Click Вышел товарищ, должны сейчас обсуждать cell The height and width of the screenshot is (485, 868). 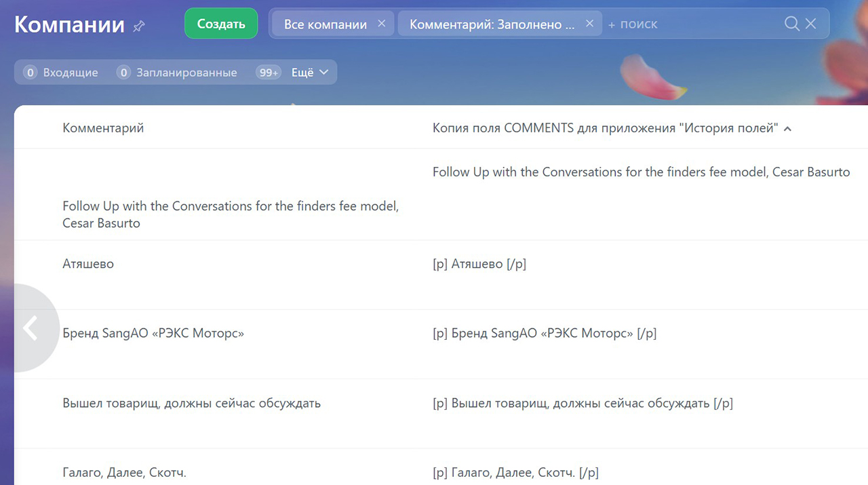click(x=192, y=403)
